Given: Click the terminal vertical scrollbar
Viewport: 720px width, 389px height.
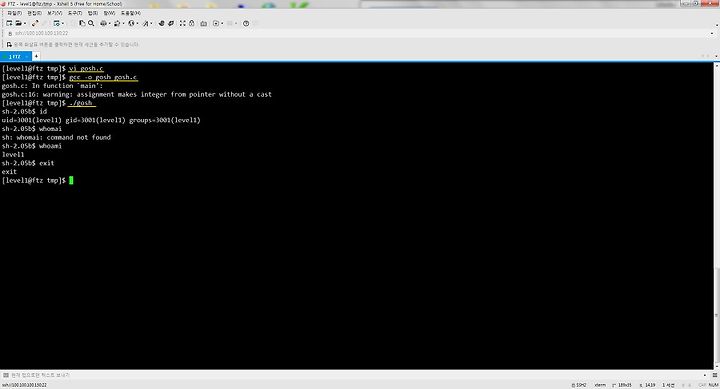Looking at the screenshot, I should pos(716,216).
